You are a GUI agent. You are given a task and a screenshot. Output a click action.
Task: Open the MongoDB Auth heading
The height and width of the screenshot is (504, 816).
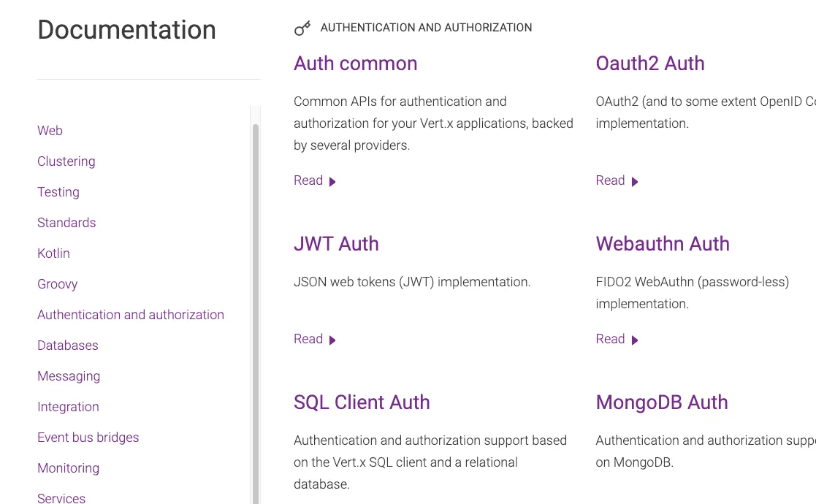[x=661, y=402]
